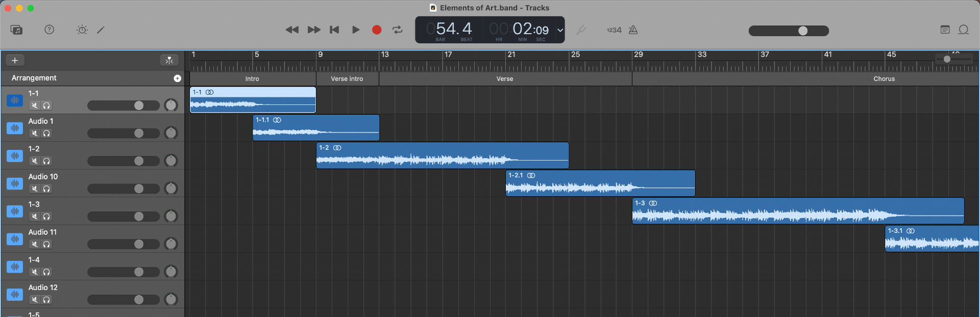Open the Library panel

pyautogui.click(x=16, y=30)
